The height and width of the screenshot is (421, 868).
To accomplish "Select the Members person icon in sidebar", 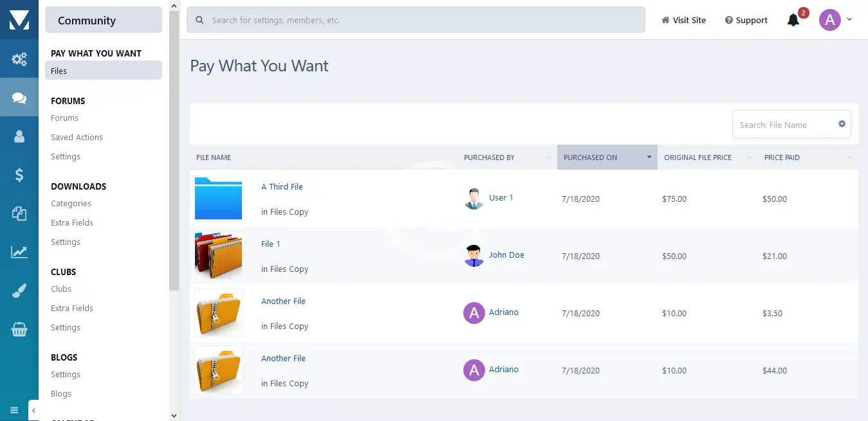I will point(19,136).
